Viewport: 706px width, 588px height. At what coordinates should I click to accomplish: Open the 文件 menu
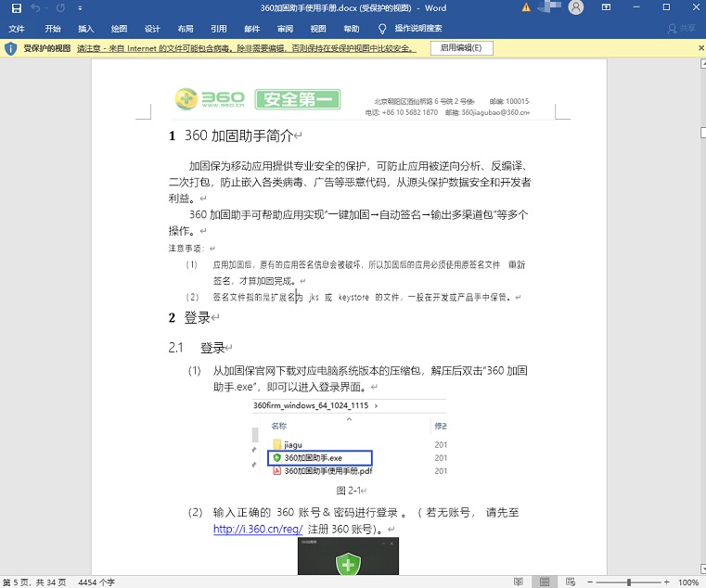click(x=16, y=29)
